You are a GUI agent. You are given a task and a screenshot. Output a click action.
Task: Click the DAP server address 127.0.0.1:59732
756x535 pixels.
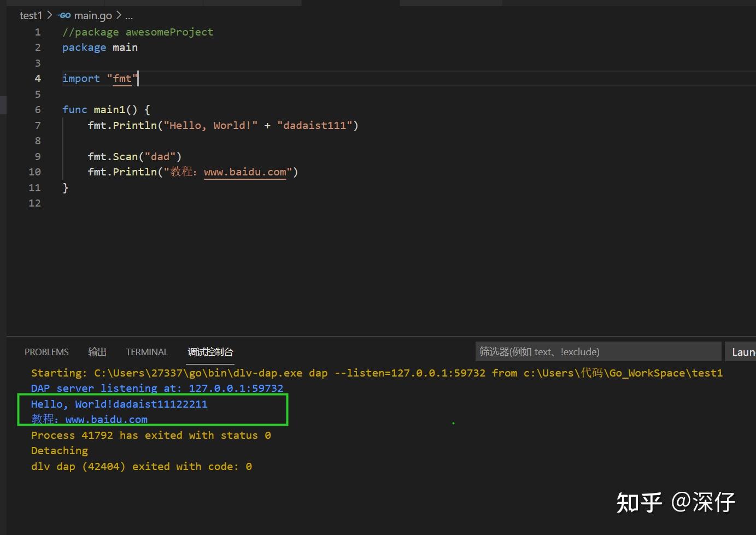tap(236, 388)
